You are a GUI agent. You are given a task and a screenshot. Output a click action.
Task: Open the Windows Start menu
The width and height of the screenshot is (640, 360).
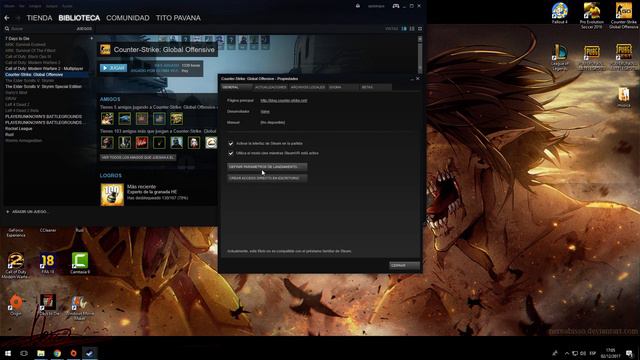8,353
